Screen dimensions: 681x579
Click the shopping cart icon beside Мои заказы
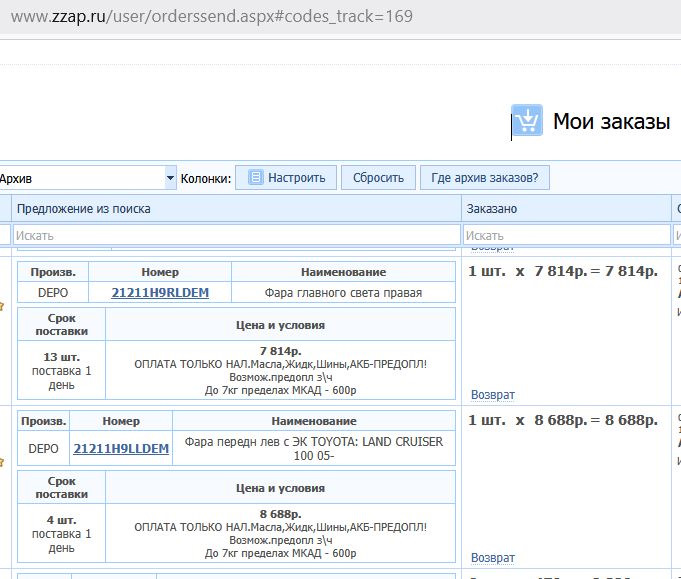point(527,120)
